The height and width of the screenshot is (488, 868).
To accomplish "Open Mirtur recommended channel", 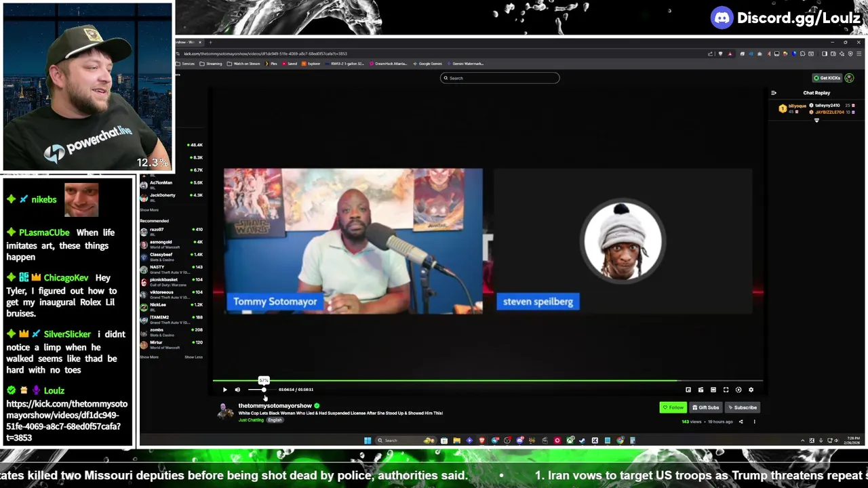I will (x=172, y=344).
